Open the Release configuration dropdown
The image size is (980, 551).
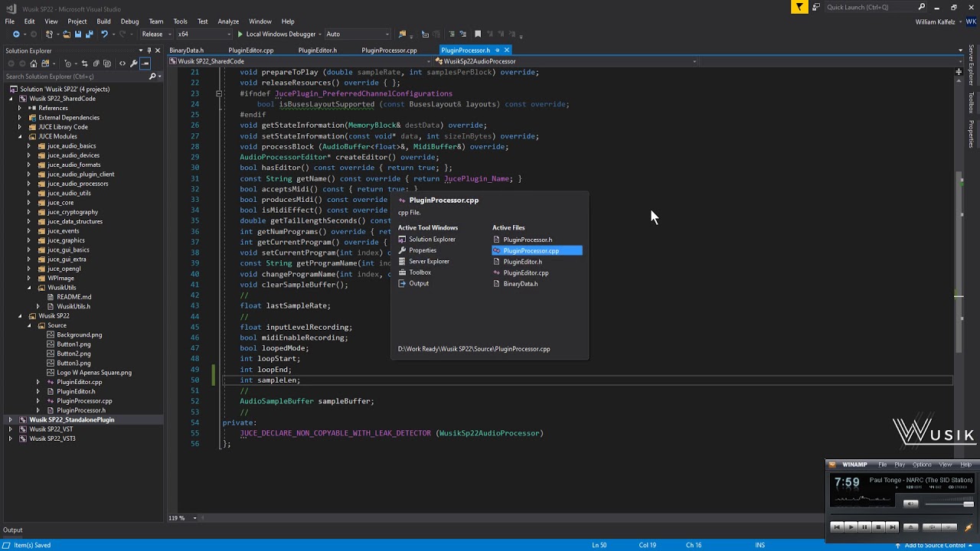(156, 34)
